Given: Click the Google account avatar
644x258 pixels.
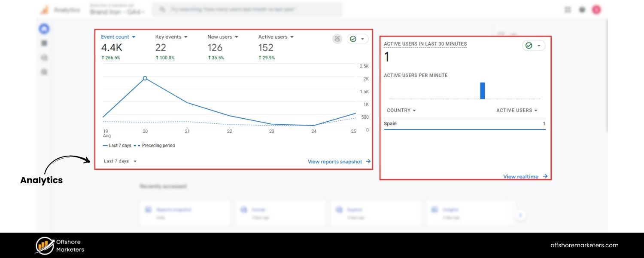Looking at the screenshot, I should tap(596, 9).
